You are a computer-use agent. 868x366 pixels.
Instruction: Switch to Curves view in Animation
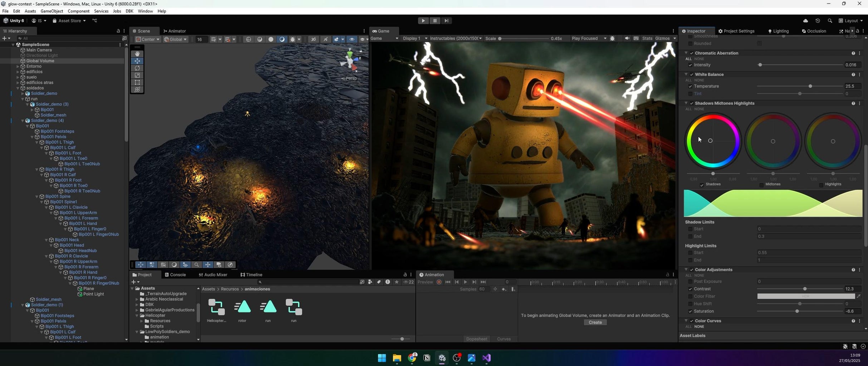pos(504,339)
